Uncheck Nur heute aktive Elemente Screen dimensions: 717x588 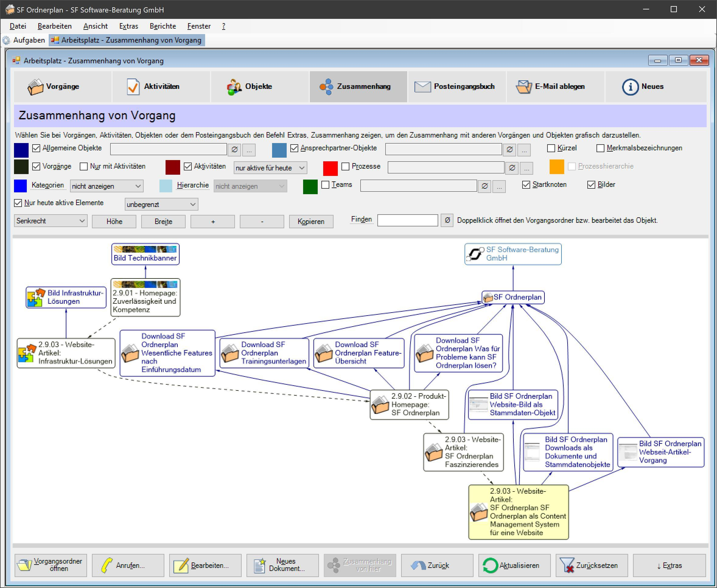tap(18, 203)
